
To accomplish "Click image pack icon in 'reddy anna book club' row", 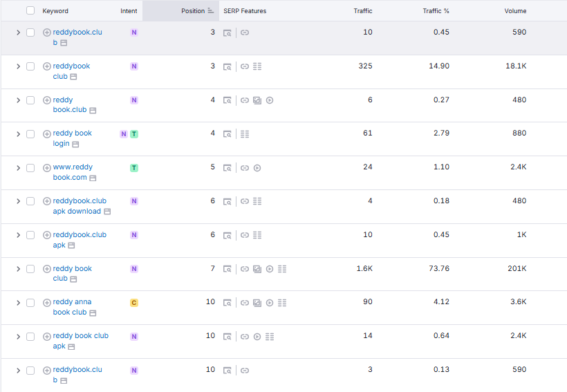I will pos(257,303).
